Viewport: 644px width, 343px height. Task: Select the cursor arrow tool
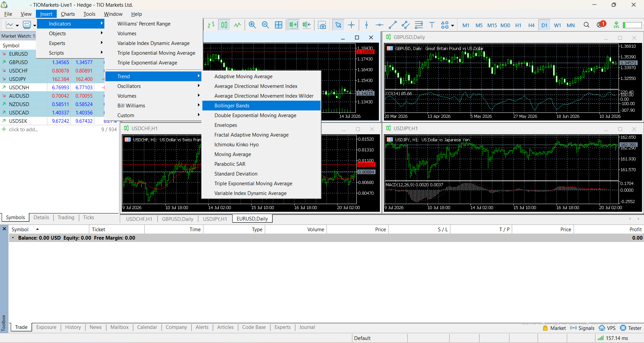(x=338, y=25)
